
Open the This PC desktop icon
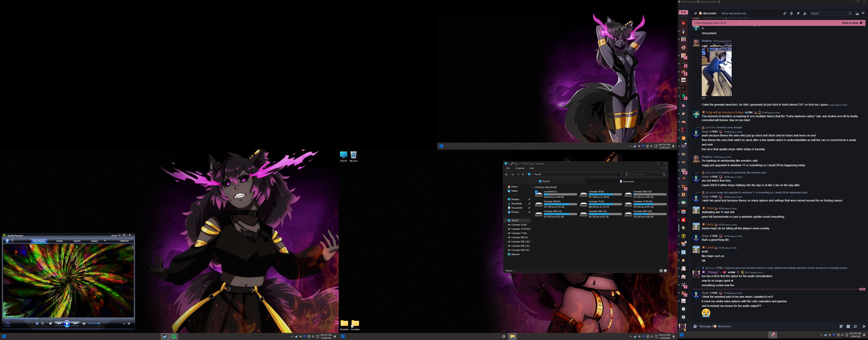pyautogui.click(x=344, y=157)
